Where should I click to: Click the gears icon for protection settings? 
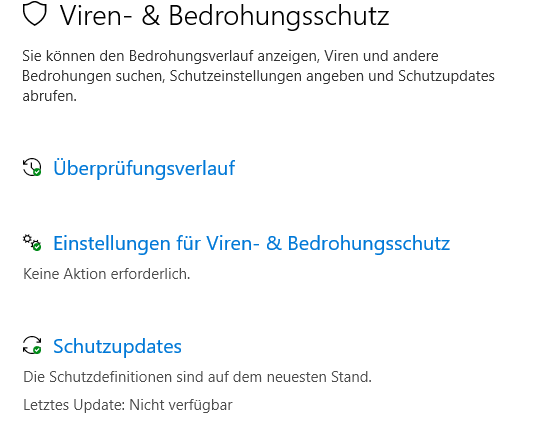32,243
